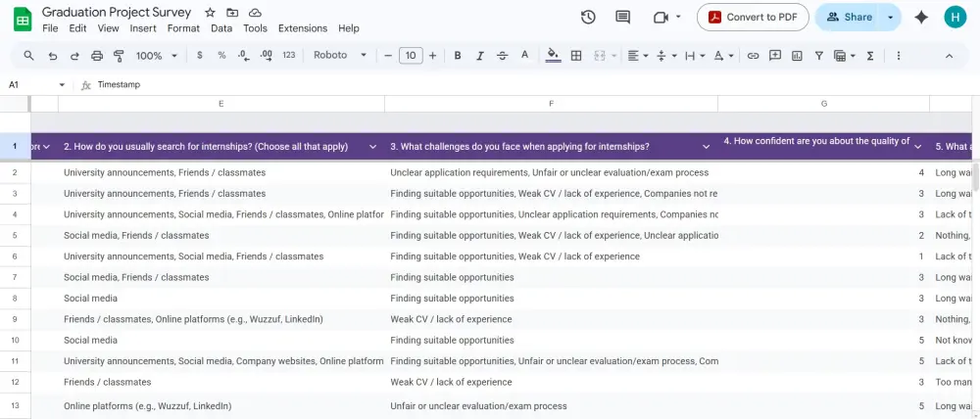980x419 pixels.
Task: Click the Convert to PDF button
Action: click(x=753, y=18)
